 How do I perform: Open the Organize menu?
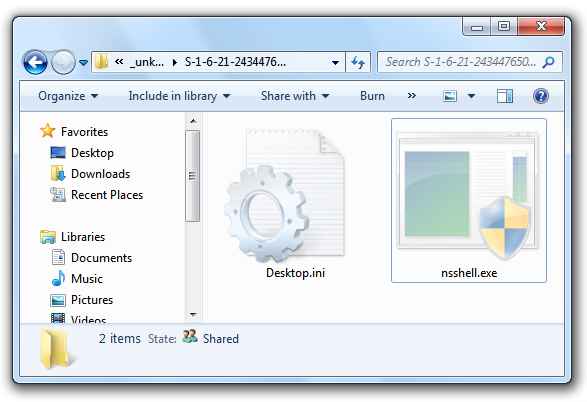(x=68, y=96)
